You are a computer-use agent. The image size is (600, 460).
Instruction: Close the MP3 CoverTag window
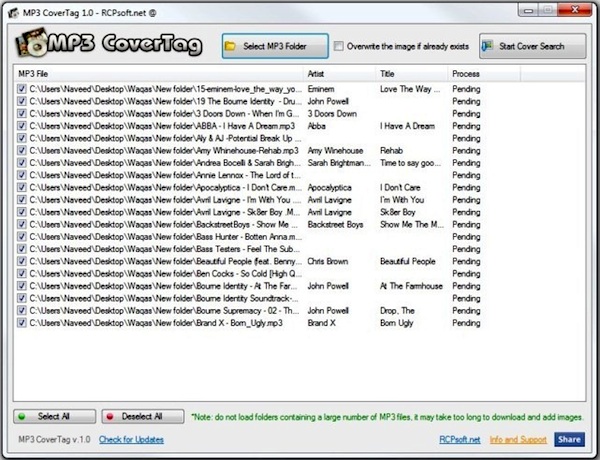(574, 10)
